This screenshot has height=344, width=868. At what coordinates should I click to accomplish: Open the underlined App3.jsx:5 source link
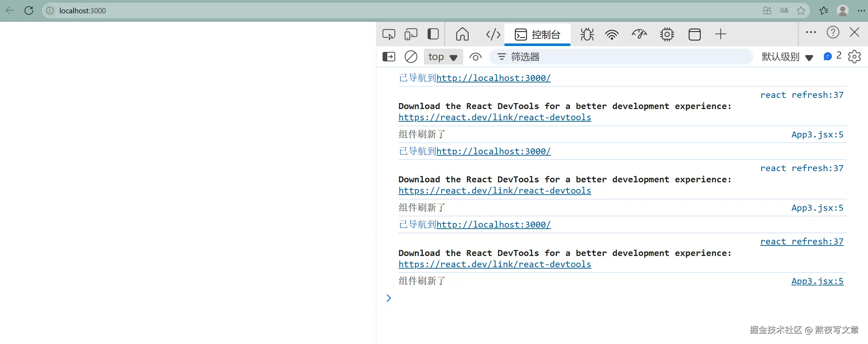pos(817,281)
